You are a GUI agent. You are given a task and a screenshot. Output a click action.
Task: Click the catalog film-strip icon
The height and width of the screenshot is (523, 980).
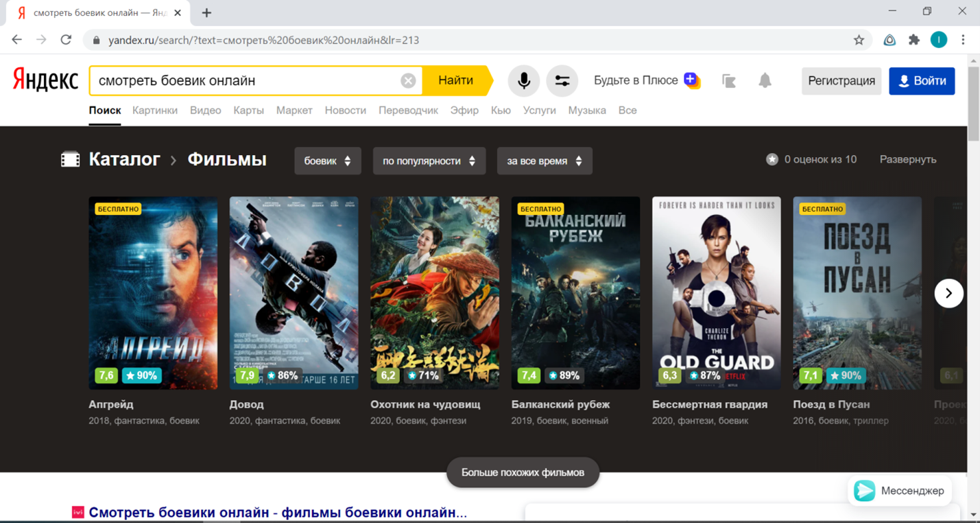tap(70, 160)
